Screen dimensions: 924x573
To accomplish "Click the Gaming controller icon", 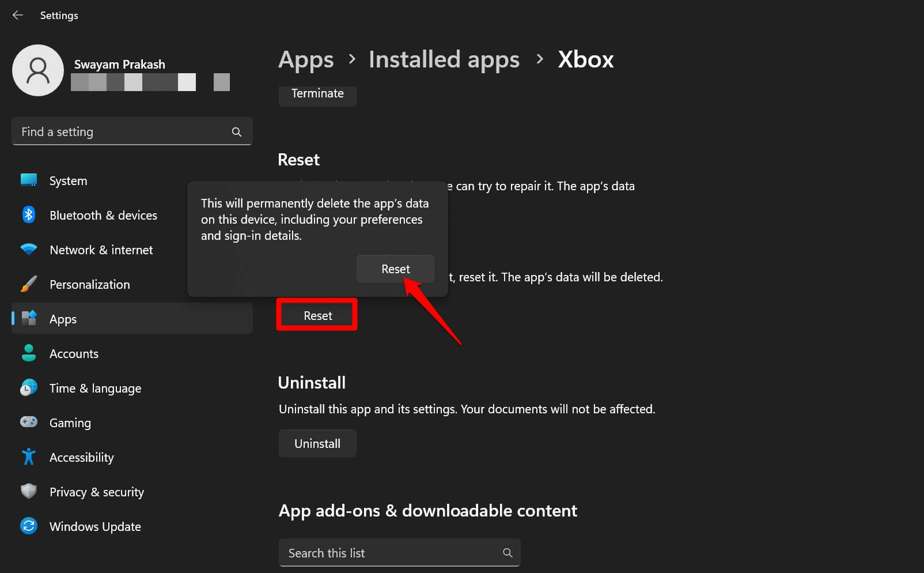I will point(28,423).
